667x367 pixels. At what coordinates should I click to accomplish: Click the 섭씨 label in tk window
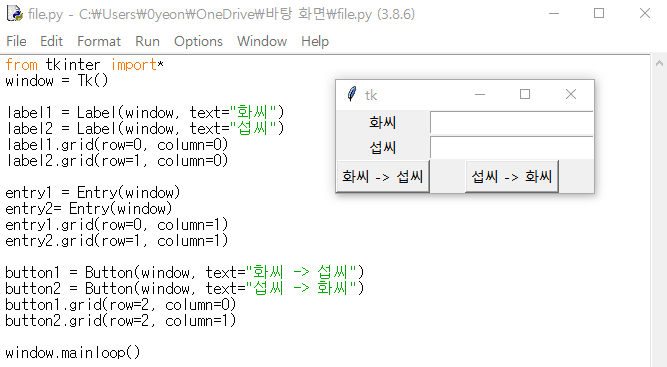tap(382, 148)
